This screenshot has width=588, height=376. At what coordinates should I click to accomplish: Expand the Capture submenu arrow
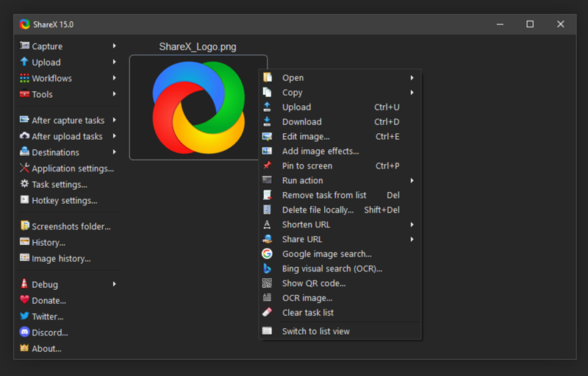[115, 46]
